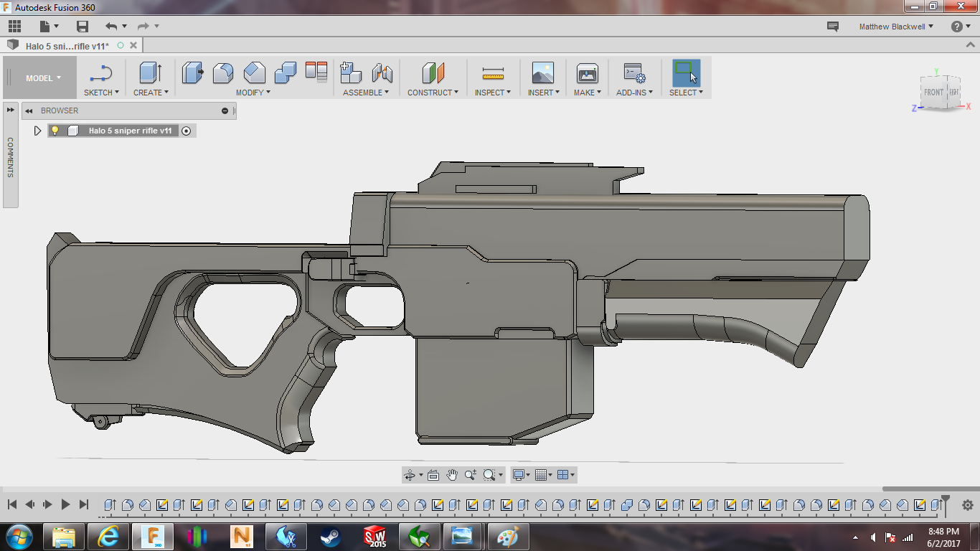Close the Halo 5 sniper rifle document tab
Screen dimensions: 980x551
coord(133,45)
